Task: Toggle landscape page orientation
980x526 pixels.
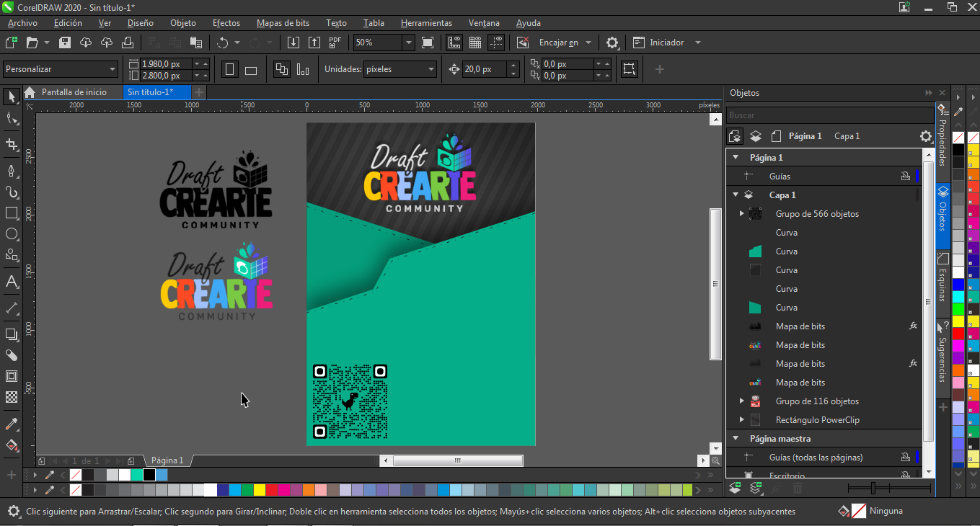Action: [x=251, y=70]
